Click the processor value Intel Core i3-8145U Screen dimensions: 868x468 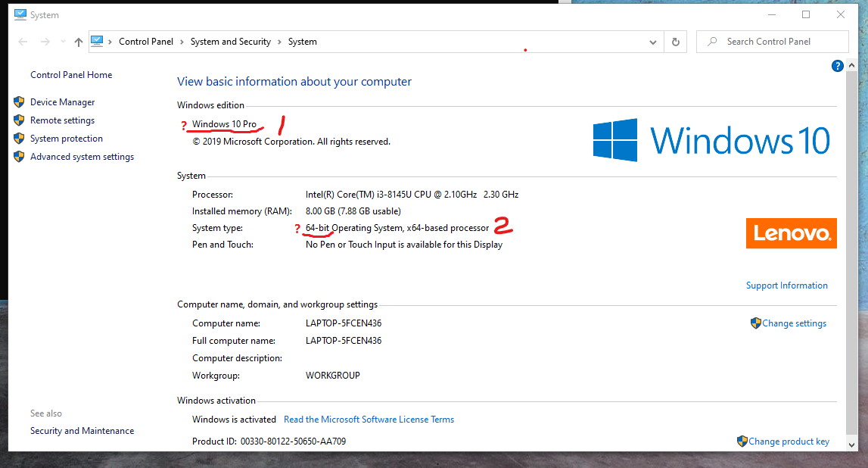point(412,195)
